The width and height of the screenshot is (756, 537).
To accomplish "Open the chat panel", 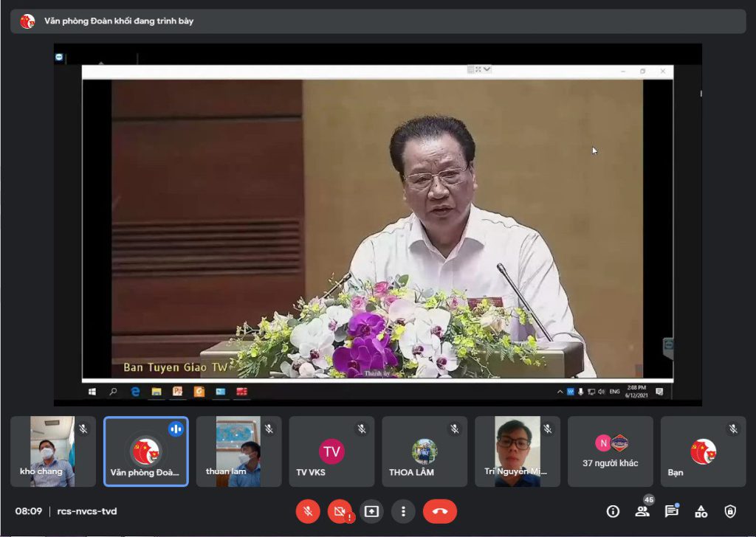I will click(671, 511).
